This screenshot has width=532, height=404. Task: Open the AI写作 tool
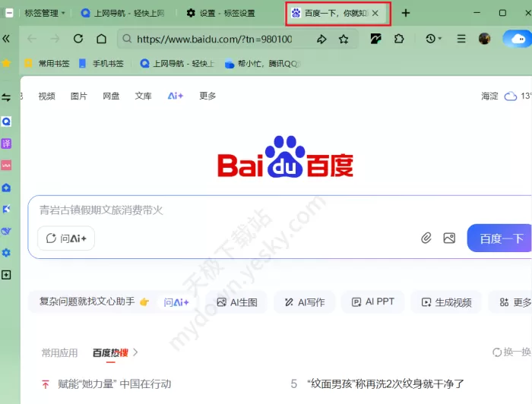[305, 302]
